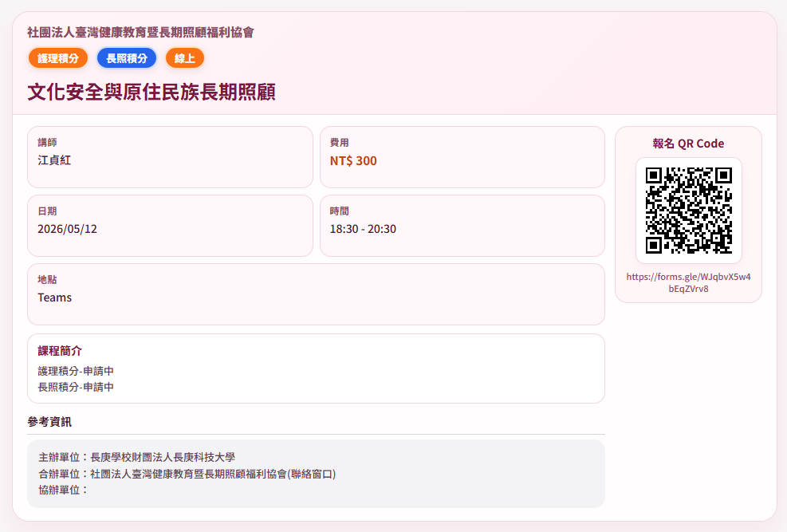
Task: Click the 線上 orange badge
Action: click(x=185, y=58)
